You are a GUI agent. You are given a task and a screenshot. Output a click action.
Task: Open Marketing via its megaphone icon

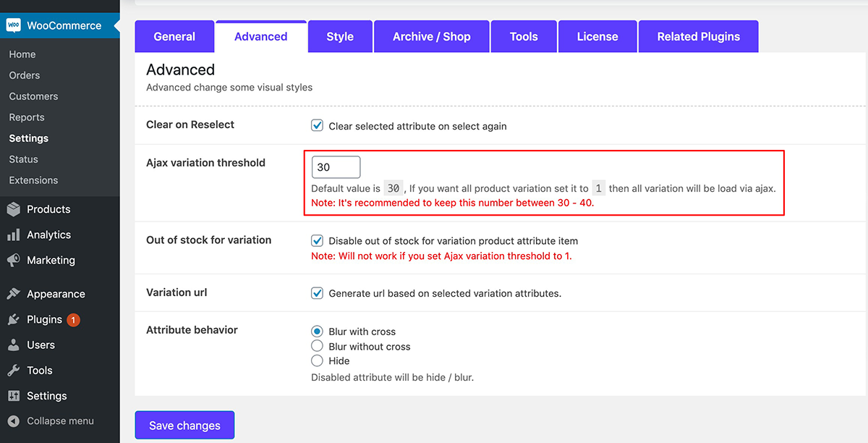pyautogui.click(x=13, y=260)
